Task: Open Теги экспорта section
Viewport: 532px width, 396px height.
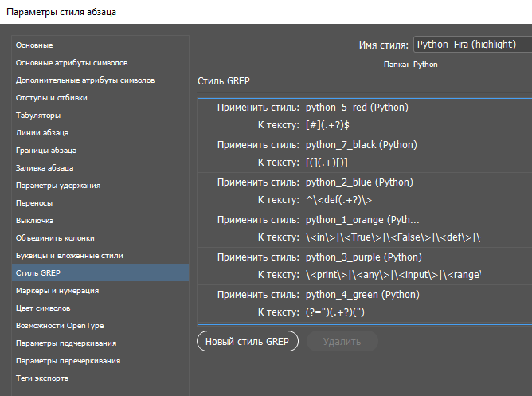Action: coord(42,378)
